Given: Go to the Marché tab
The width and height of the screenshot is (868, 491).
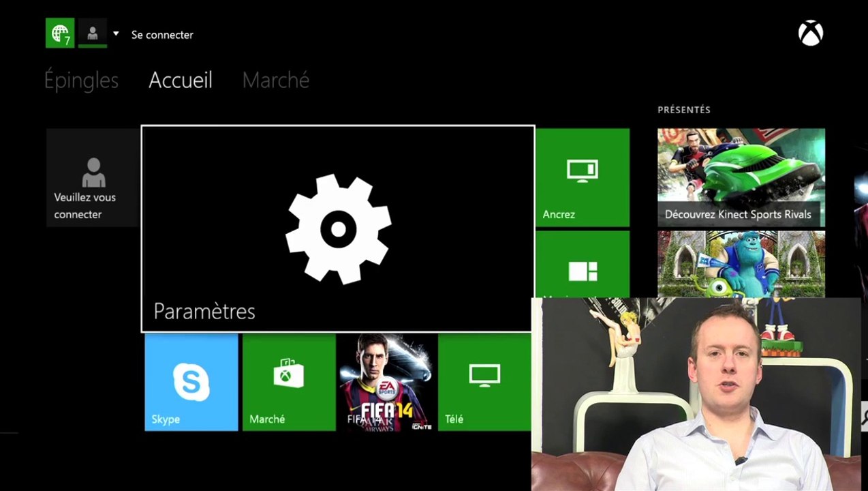Looking at the screenshot, I should point(276,80).
